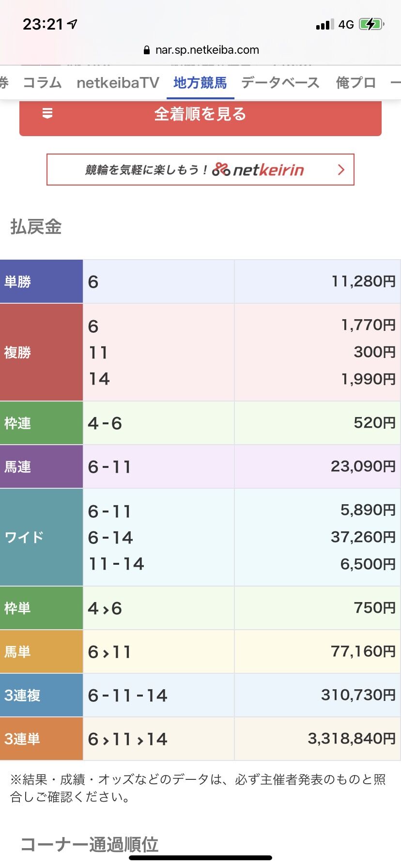Image resolution: width=401 pixels, height=868 pixels.
Task: Tap the netkeirin logo in banner
Action: point(258,170)
